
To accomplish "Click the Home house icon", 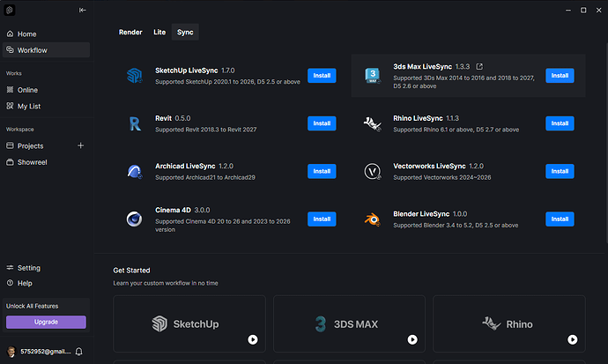I will pyautogui.click(x=10, y=33).
